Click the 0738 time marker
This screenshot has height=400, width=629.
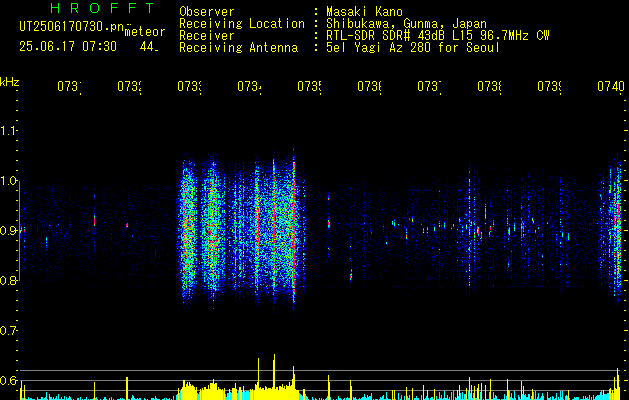[x=489, y=86]
